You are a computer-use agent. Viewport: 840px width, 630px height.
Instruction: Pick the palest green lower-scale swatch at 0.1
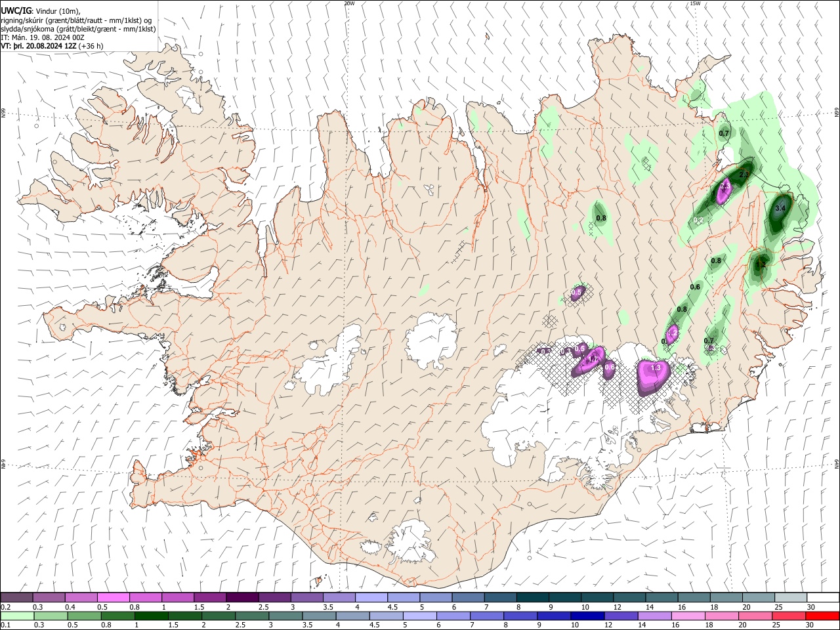point(16,616)
